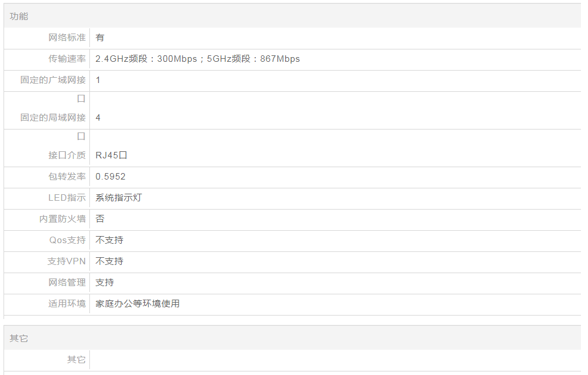Click the 功能 section header

click(x=19, y=16)
